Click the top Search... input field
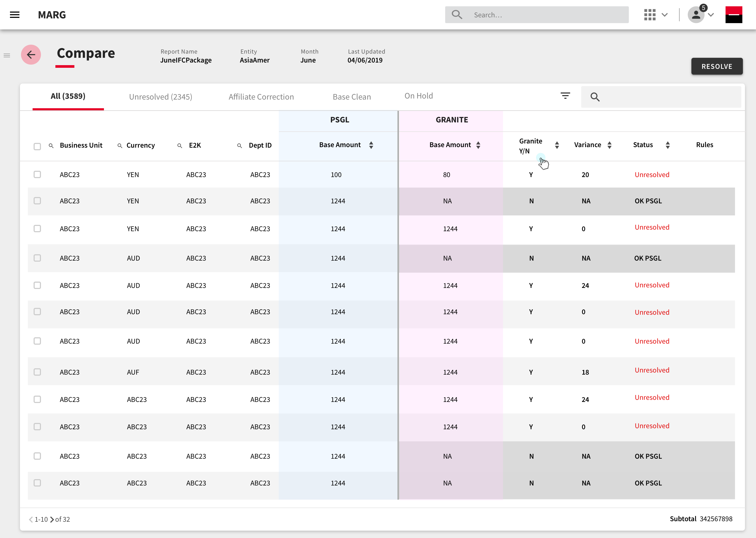The image size is (756, 538). 537,14
